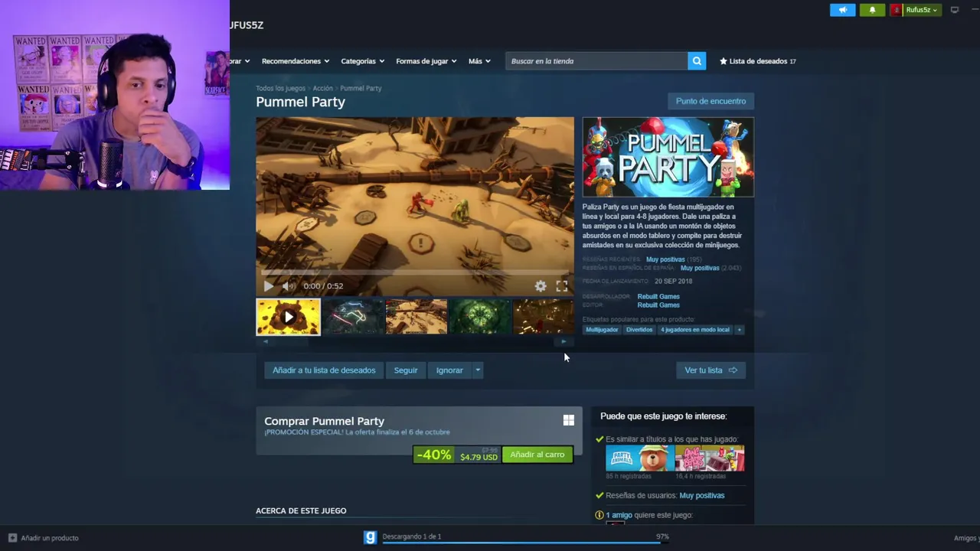Screen dimensions: 980x551
Task: Click the Descargando 1 de 1 progress bar
Action: 524,542
